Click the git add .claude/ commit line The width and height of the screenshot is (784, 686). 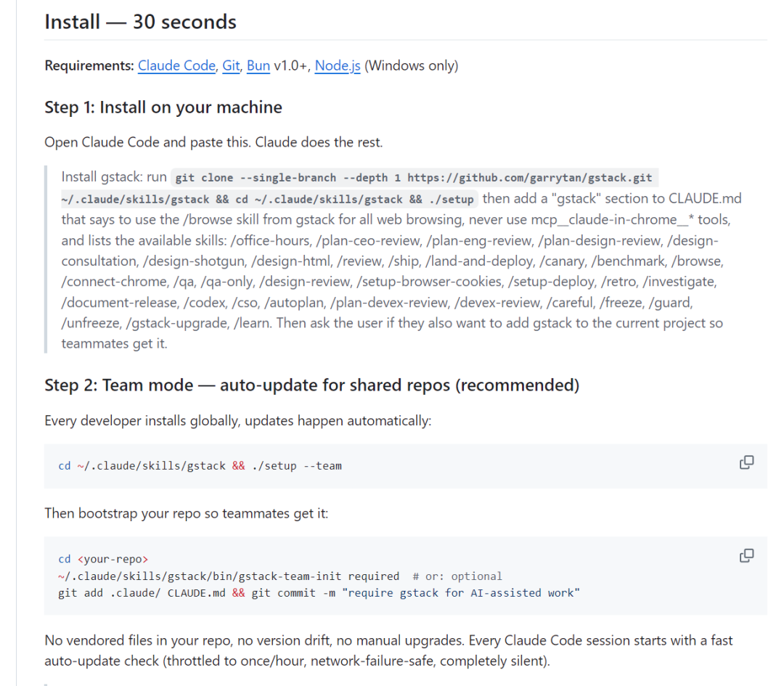pos(319,593)
